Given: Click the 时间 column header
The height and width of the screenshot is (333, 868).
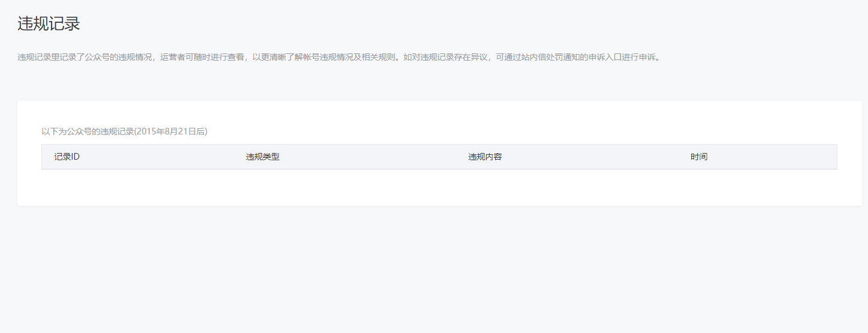Looking at the screenshot, I should coord(699,157).
